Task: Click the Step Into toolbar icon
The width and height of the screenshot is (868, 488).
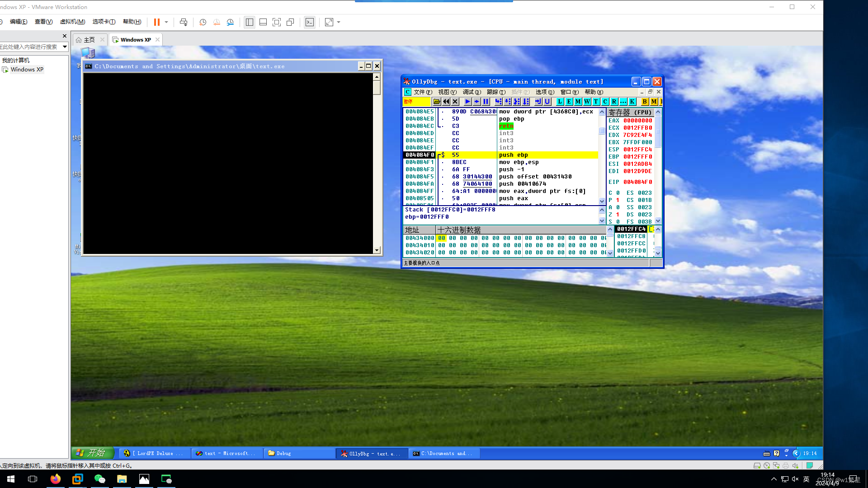Action: point(498,102)
